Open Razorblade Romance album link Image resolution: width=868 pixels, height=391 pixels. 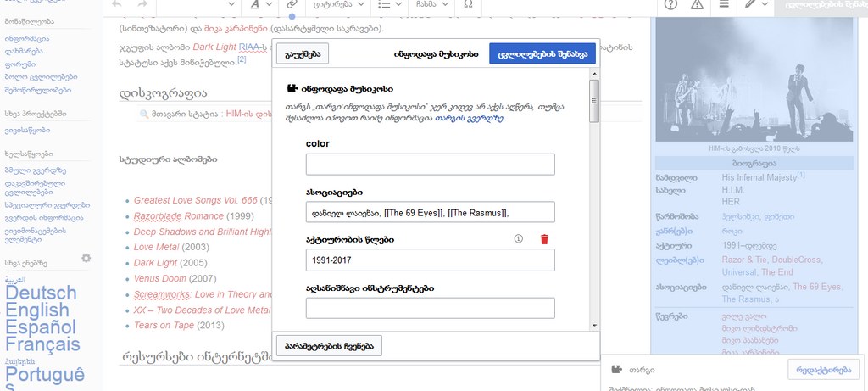178,215
